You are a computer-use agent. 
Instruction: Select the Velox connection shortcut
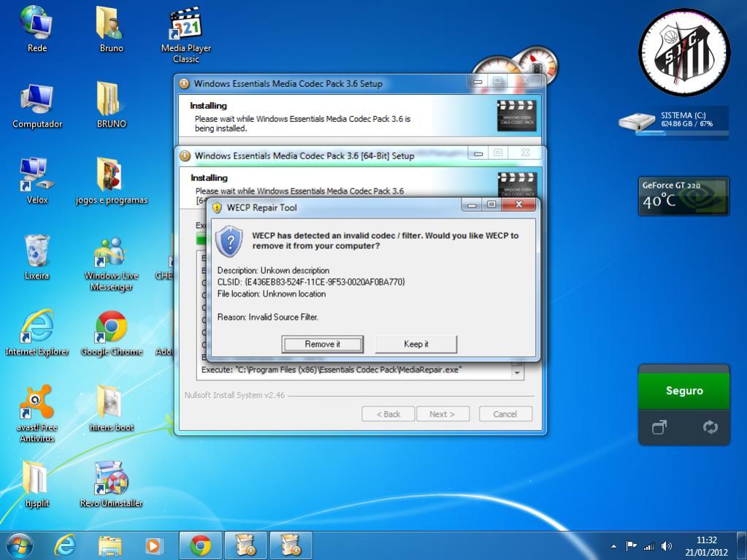[x=37, y=181]
